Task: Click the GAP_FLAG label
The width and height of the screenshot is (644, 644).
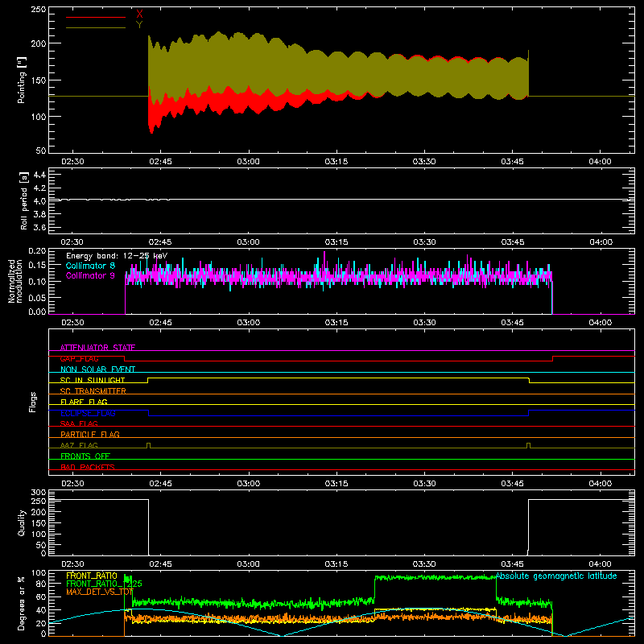Action: (79, 358)
